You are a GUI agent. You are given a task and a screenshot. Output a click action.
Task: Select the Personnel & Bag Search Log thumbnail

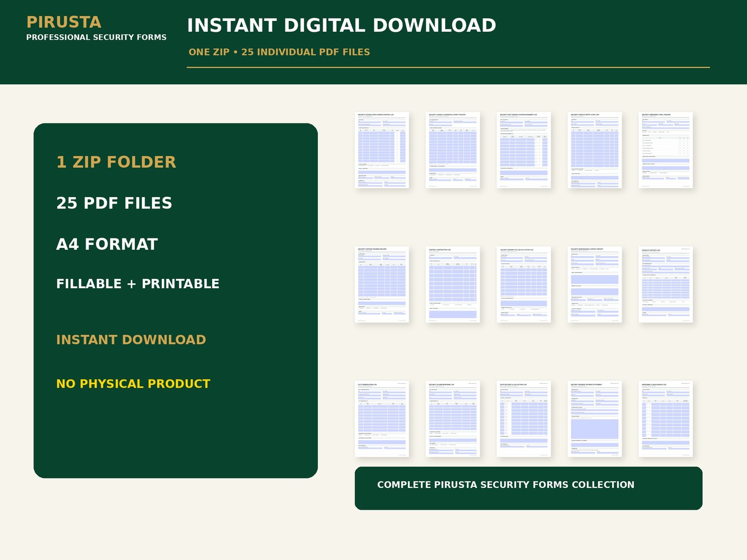point(666,419)
